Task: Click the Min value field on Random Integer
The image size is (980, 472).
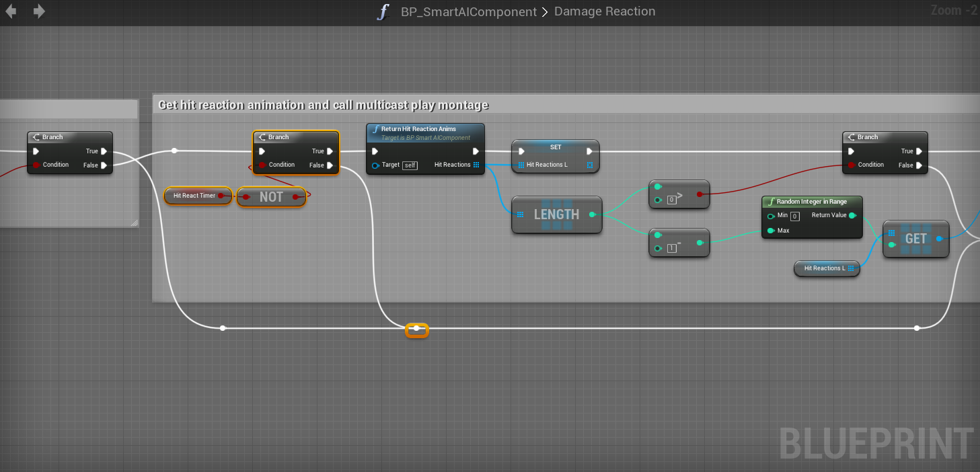Action: (794, 217)
